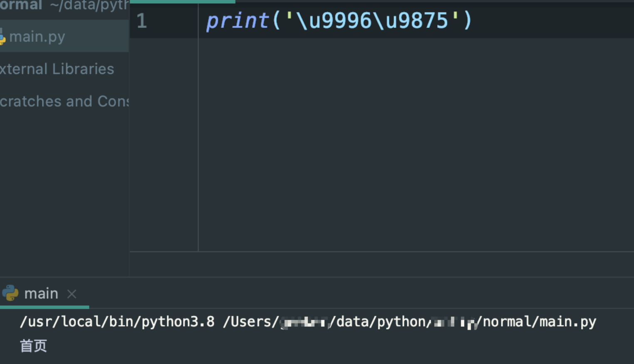Image resolution: width=634 pixels, height=364 pixels.
Task: Select the normal project root folder
Action: (21, 6)
